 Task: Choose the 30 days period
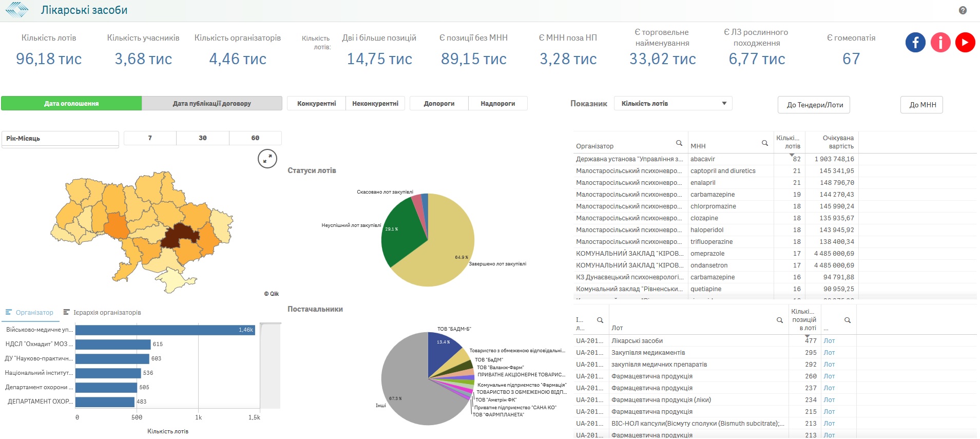coord(203,138)
